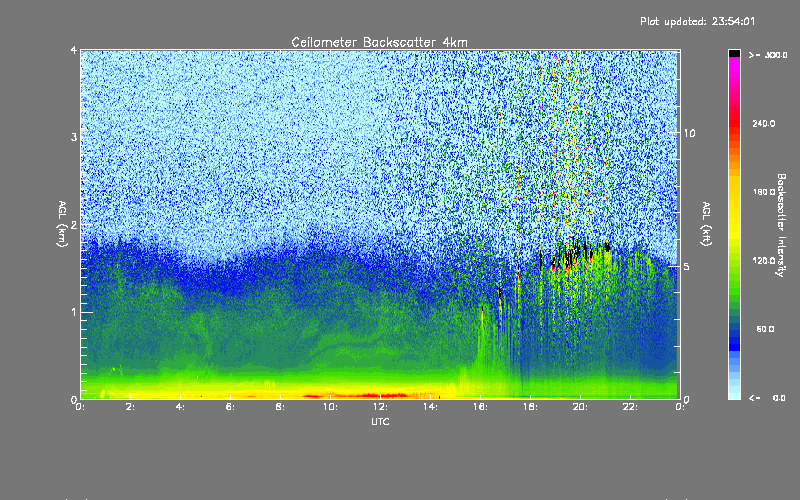Screen dimensions: 800x500
Task: Click the '240.0' colorbar label
Action: [764, 123]
